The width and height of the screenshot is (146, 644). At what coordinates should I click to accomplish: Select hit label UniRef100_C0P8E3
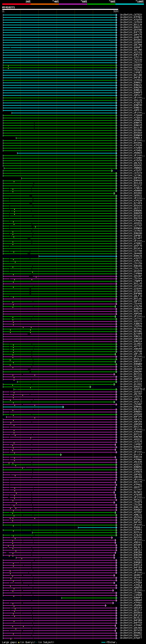coord(131,72)
